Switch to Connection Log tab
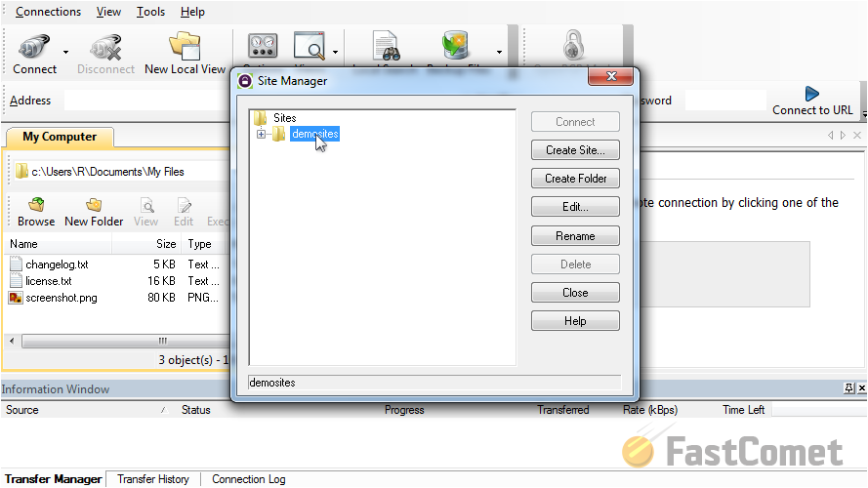This screenshot has width=868, height=488. pyautogui.click(x=249, y=479)
